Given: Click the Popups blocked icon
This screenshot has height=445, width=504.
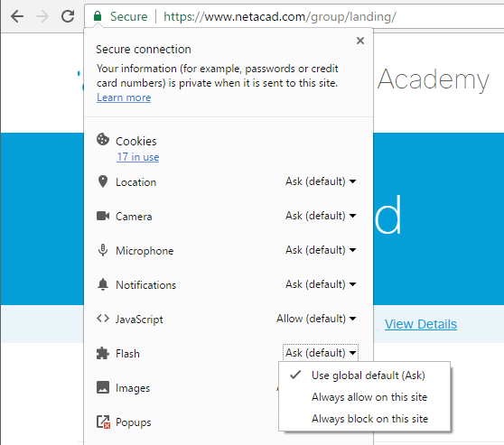Looking at the screenshot, I should [x=103, y=422].
